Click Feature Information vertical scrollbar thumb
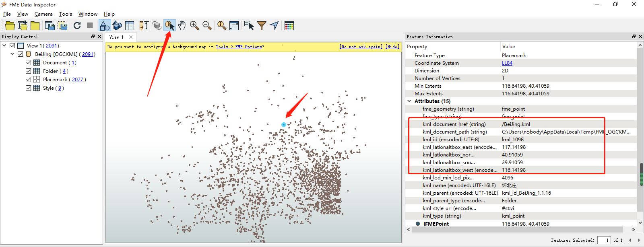The height and width of the screenshot is (247, 644). pos(641,174)
